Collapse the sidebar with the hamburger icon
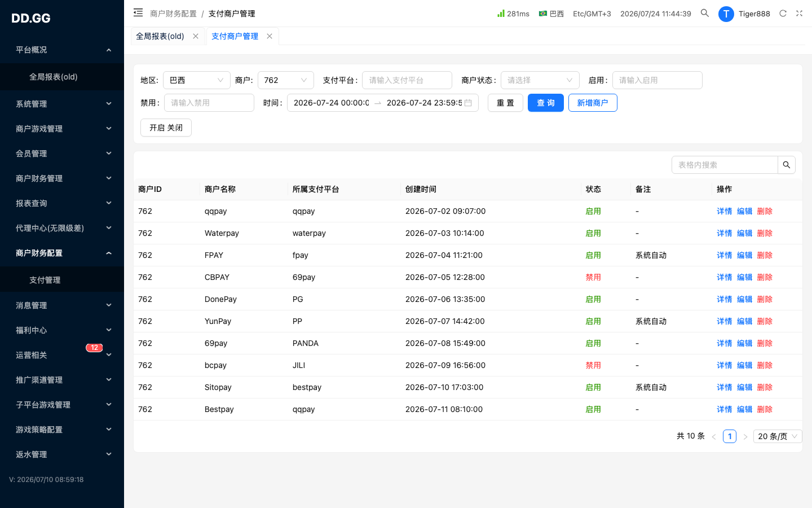The height and width of the screenshot is (508, 812). pyautogui.click(x=138, y=12)
